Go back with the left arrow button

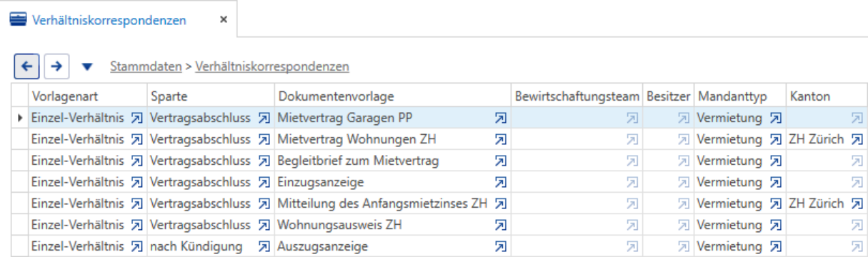pyautogui.click(x=27, y=66)
